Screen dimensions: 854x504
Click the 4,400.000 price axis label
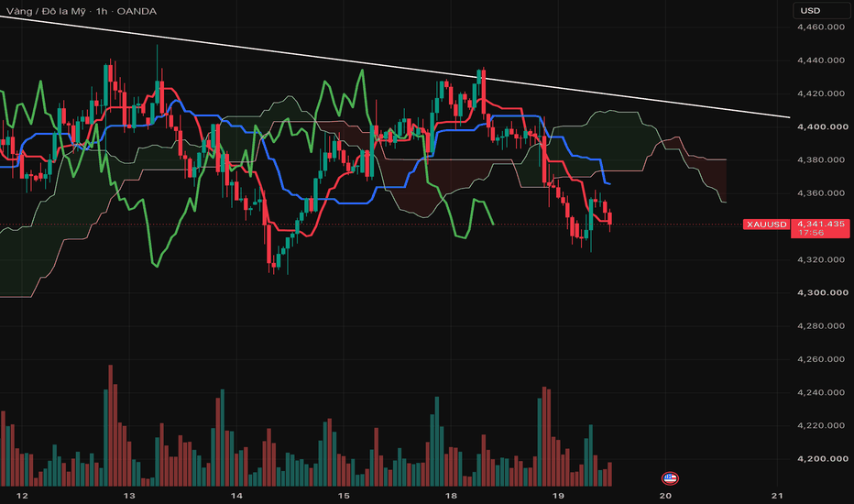[x=822, y=126]
